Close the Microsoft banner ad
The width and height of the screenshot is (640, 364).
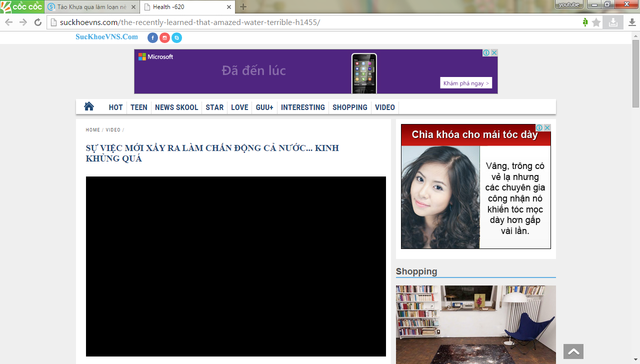(494, 52)
